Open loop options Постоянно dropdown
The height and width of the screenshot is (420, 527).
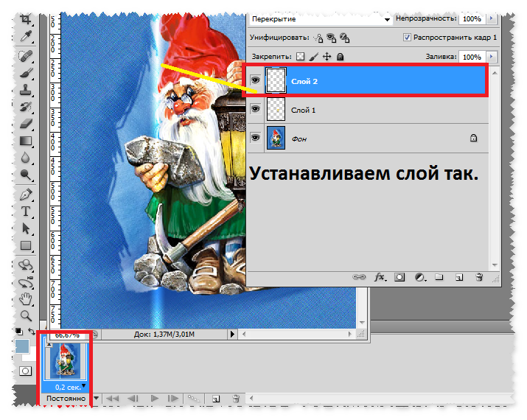(x=97, y=399)
